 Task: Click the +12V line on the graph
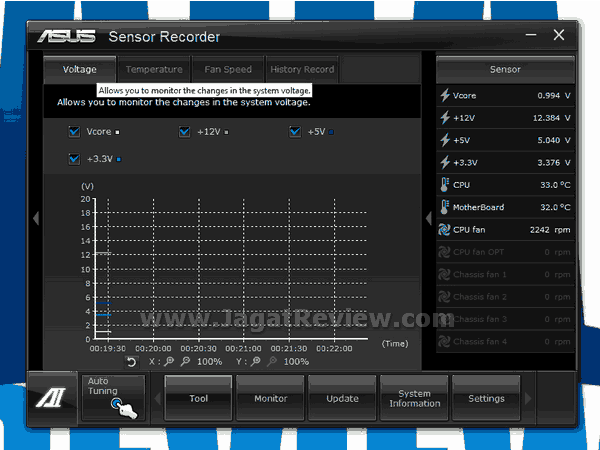(103, 253)
